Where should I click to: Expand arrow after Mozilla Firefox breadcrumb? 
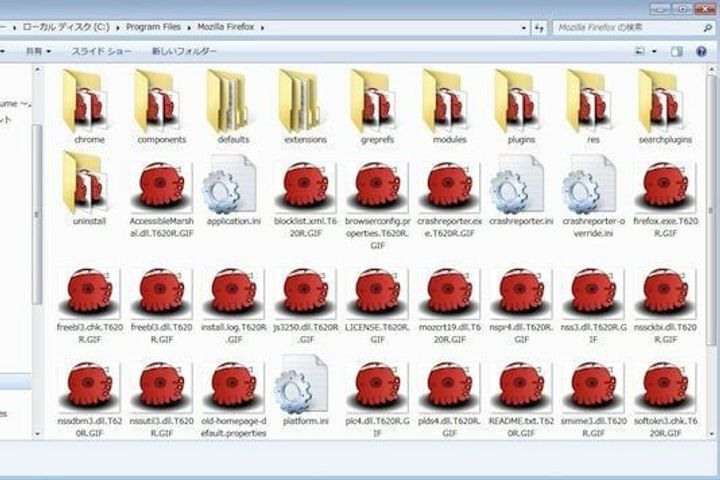[263, 28]
